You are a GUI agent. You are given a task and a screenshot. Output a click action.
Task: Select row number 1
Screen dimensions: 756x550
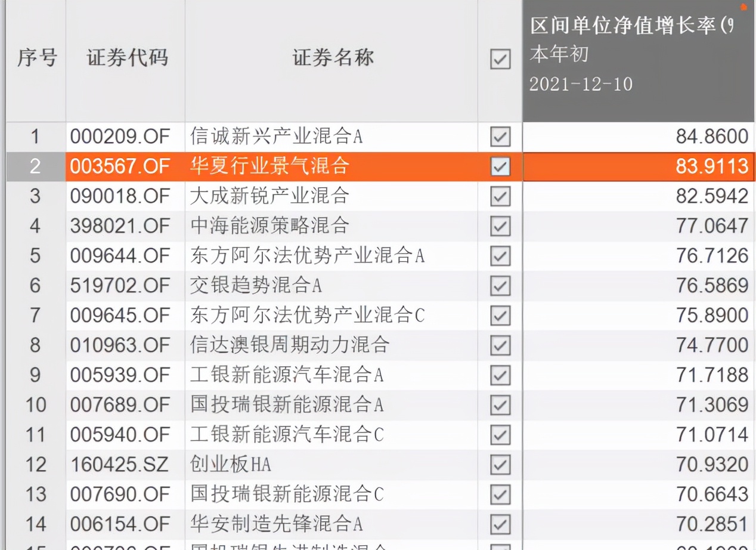coord(35,137)
